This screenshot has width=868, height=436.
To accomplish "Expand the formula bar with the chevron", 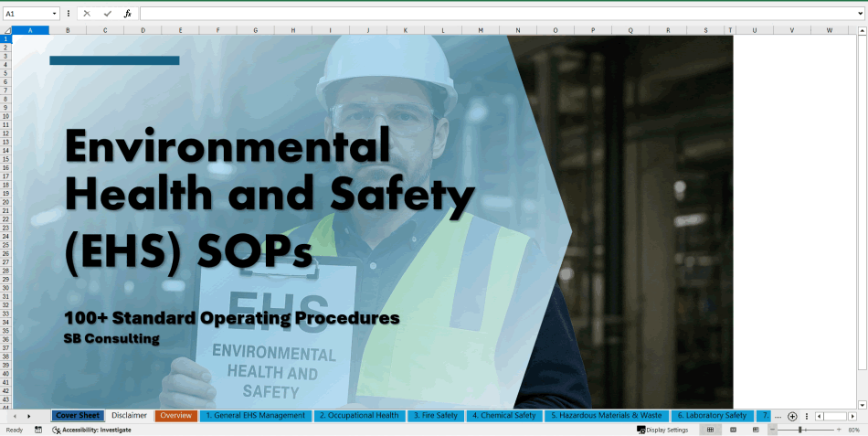I will [x=860, y=14].
